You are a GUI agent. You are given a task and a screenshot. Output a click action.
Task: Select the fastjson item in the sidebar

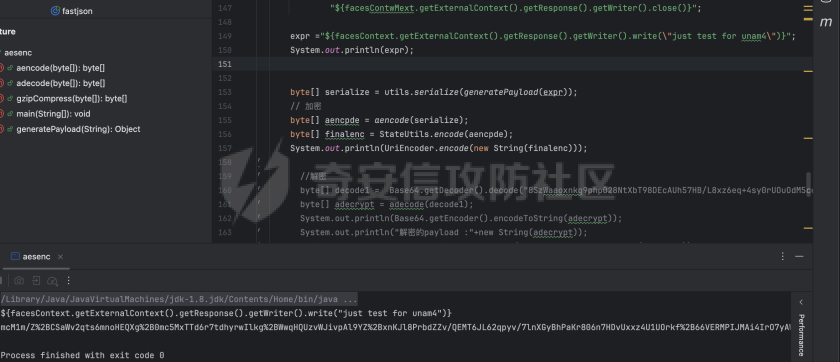click(71, 11)
